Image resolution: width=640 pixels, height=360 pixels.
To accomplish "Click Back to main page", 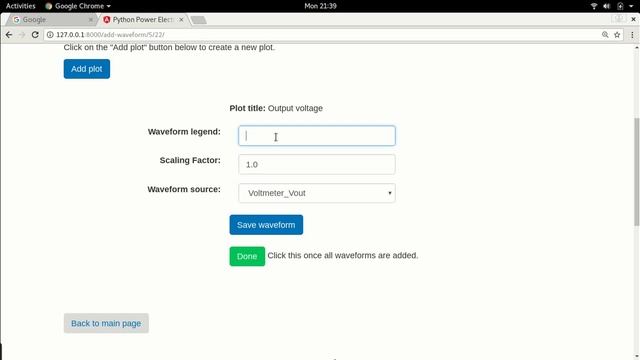I will tap(106, 323).
